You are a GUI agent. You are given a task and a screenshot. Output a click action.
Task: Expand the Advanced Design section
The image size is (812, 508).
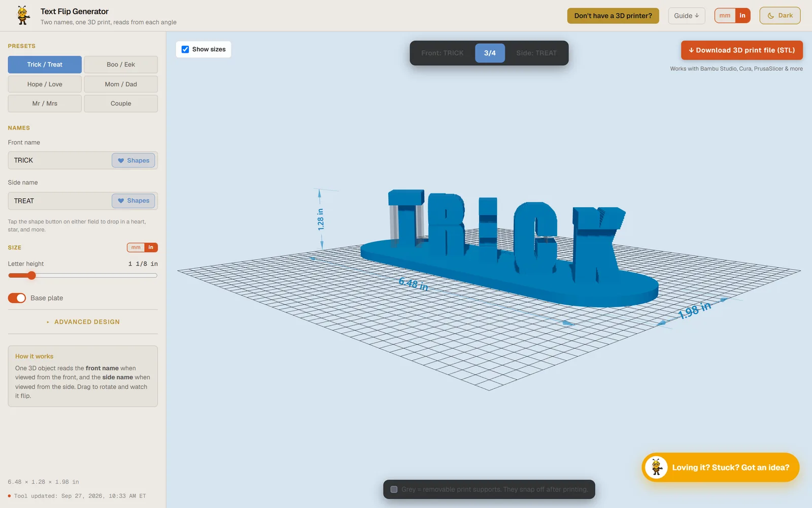click(83, 322)
